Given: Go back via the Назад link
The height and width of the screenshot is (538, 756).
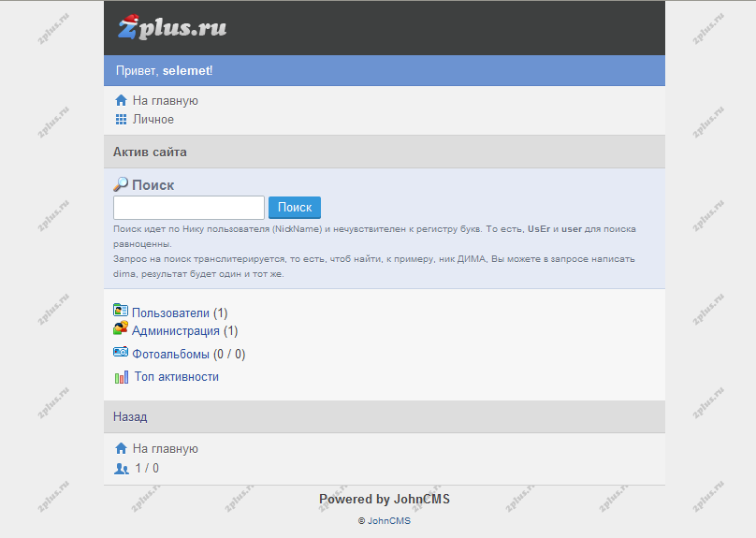Looking at the screenshot, I should coord(130,417).
